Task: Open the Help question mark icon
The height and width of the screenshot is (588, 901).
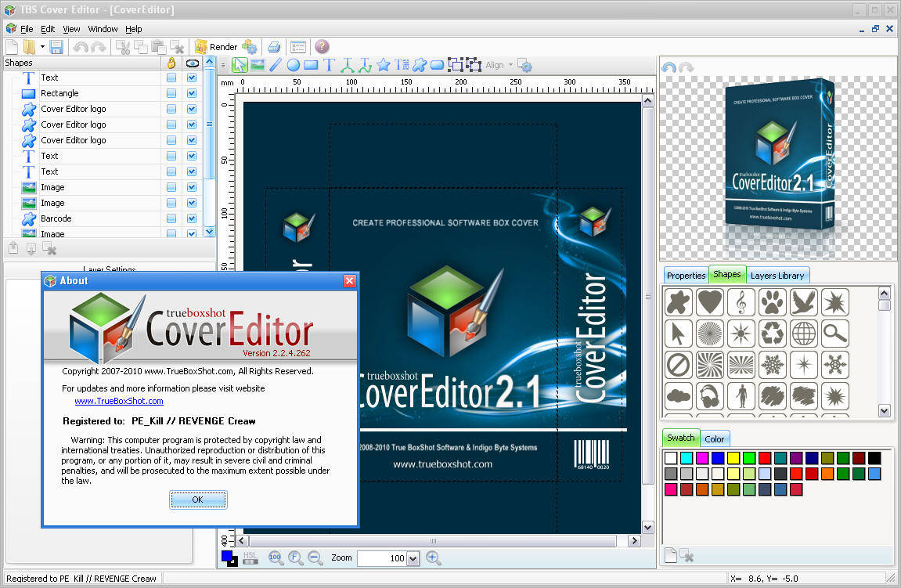Action: click(322, 46)
